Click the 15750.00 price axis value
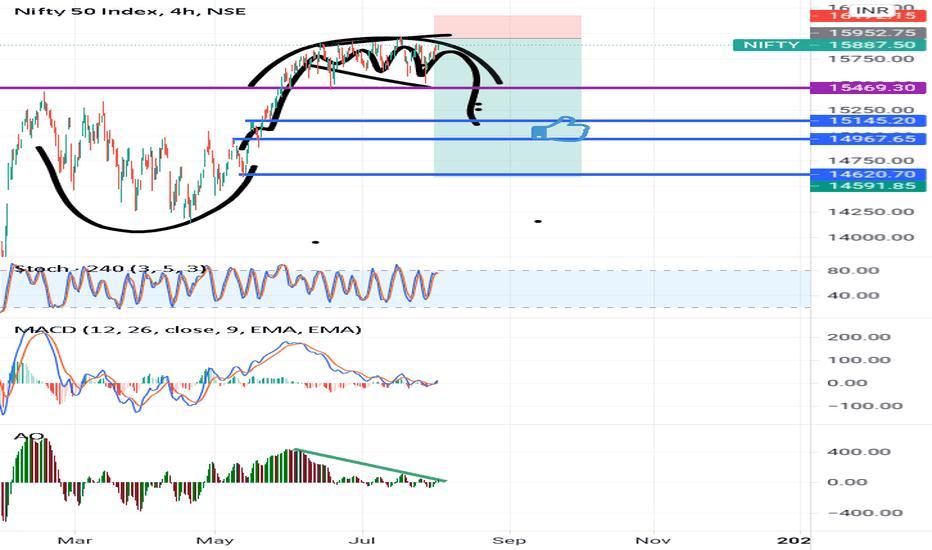This screenshot has width=932, height=550. tap(872, 59)
